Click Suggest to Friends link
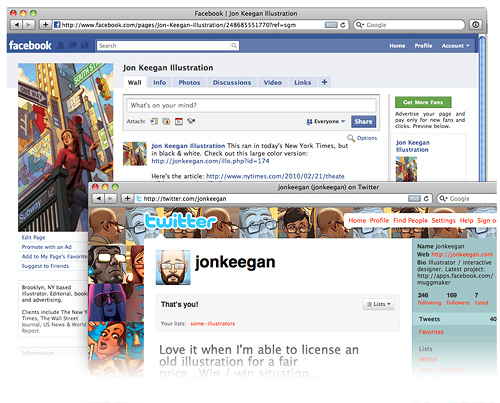500x403 pixels. (45, 266)
